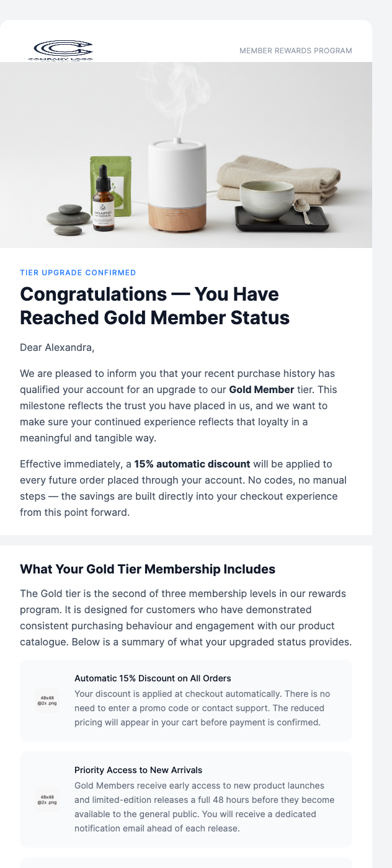
Task: Click Priority Access to New Arrivals title
Action: pos(138,770)
